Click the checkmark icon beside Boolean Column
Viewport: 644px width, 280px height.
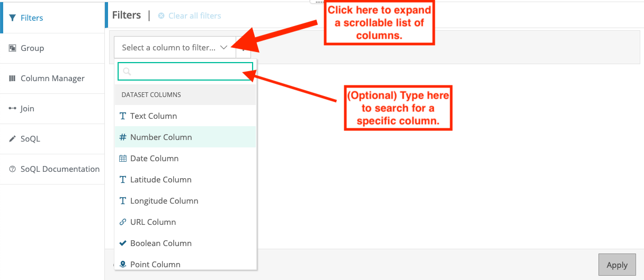point(123,243)
